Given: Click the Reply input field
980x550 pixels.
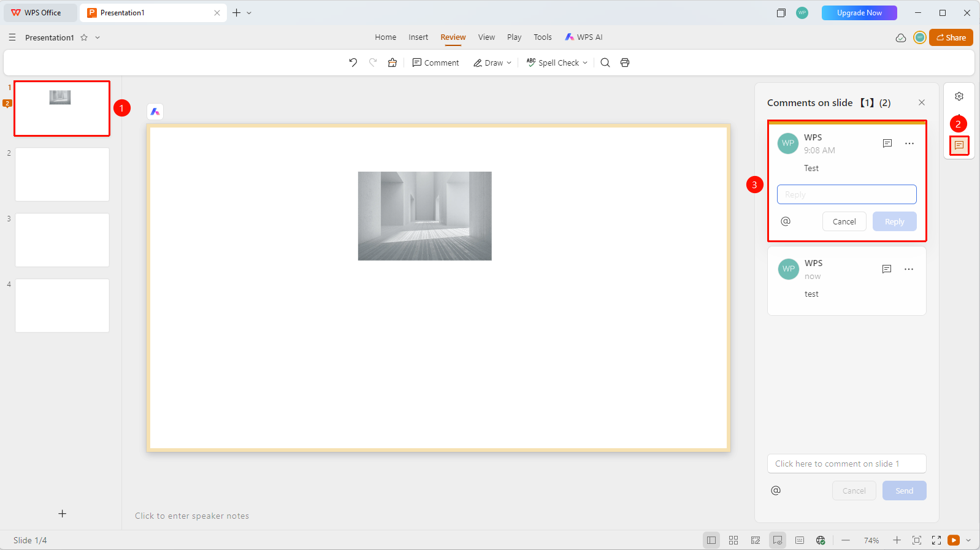Looking at the screenshot, I should [x=847, y=194].
